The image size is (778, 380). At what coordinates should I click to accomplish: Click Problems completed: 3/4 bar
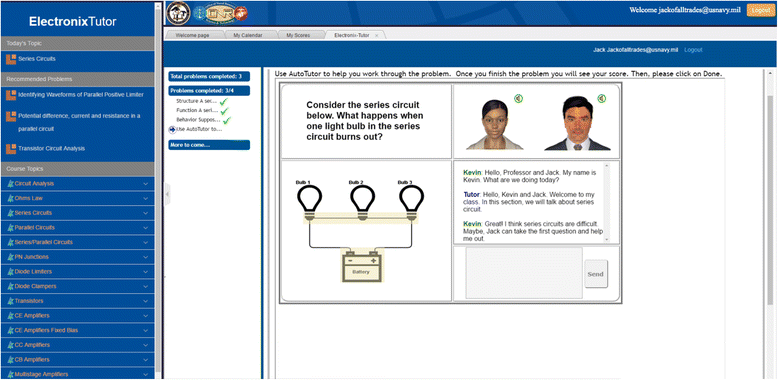click(x=209, y=91)
